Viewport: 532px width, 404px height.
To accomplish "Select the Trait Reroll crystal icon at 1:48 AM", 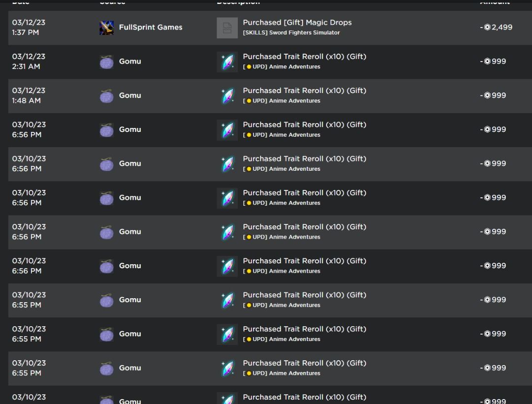I will click(x=227, y=96).
